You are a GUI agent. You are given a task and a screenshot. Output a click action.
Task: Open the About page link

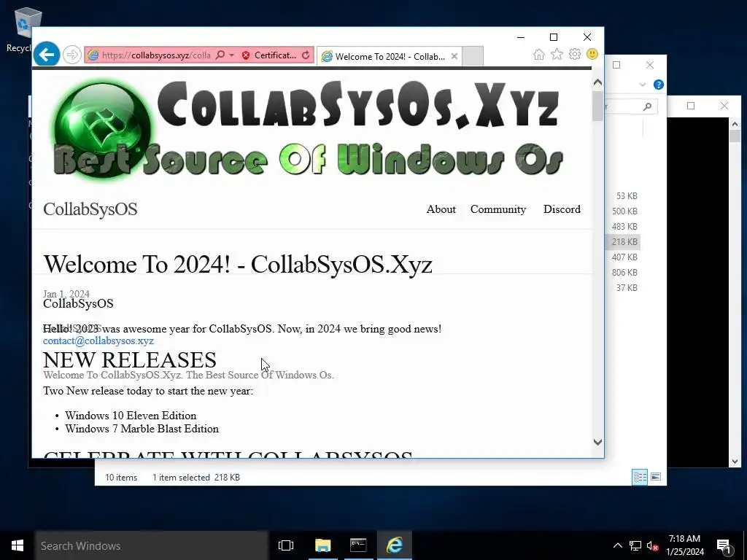pos(441,209)
